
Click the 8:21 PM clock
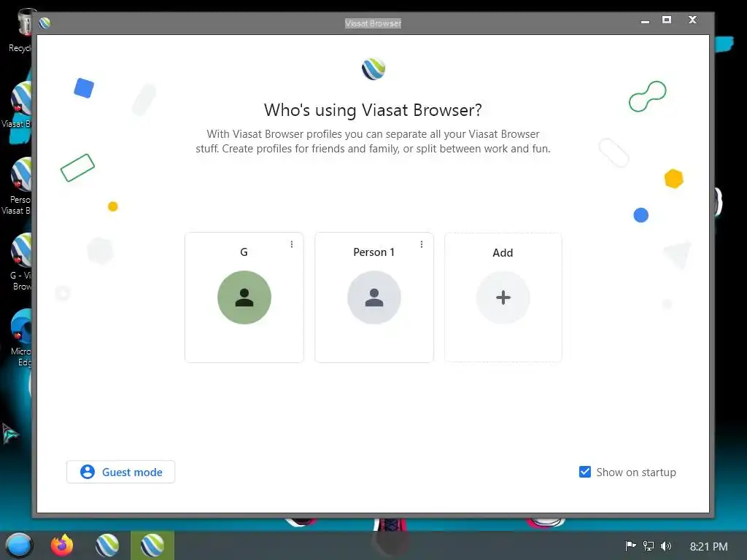pos(709,547)
